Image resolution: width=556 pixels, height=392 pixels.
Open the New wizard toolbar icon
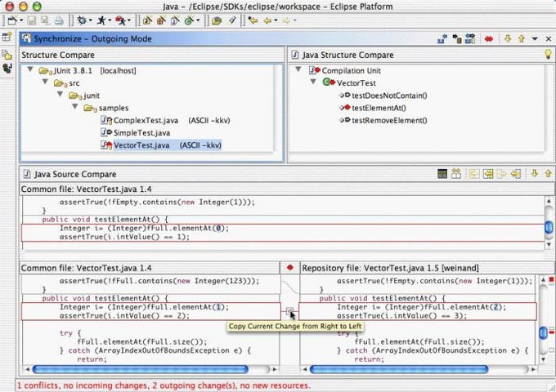click(13, 20)
